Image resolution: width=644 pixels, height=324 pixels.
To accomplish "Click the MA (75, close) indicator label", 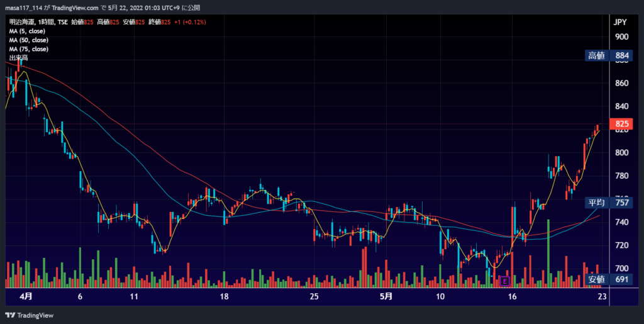I will tap(29, 49).
